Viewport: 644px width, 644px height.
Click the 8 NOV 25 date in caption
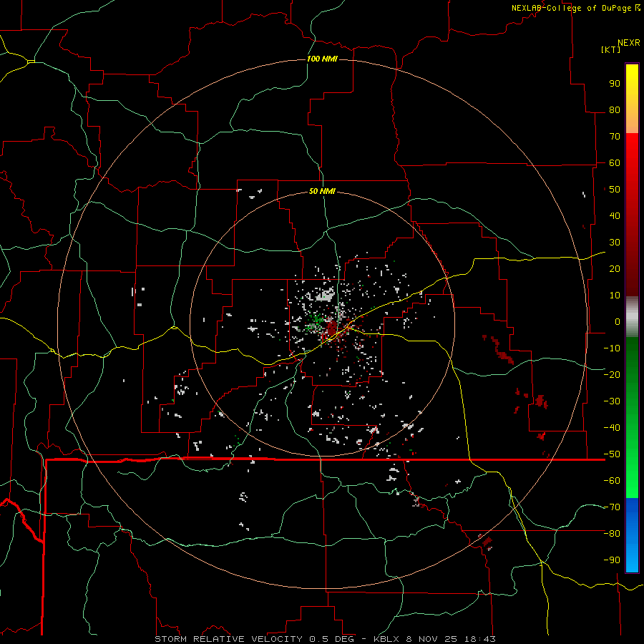[431, 639]
